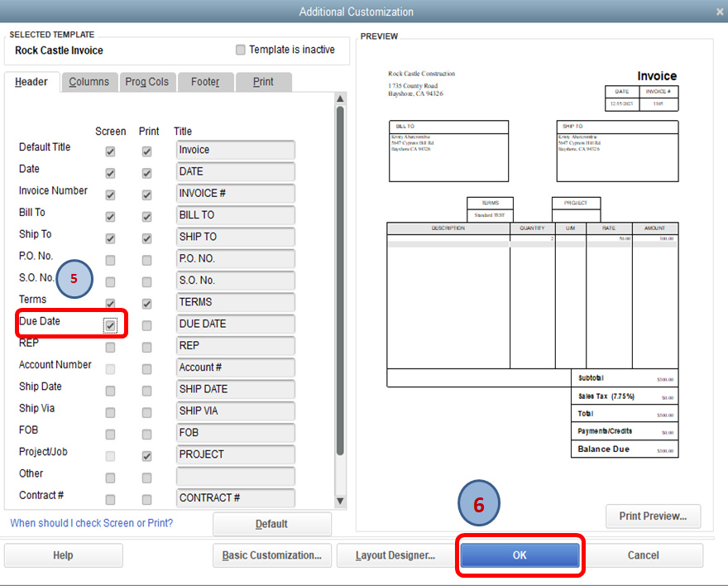This screenshot has height=586, width=728.
Task: Uncheck Screen box for Terms
Action: coord(110,304)
